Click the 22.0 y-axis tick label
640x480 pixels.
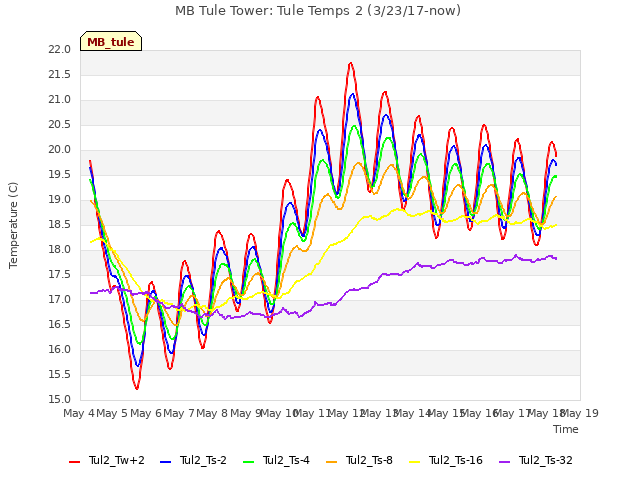[60, 49]
